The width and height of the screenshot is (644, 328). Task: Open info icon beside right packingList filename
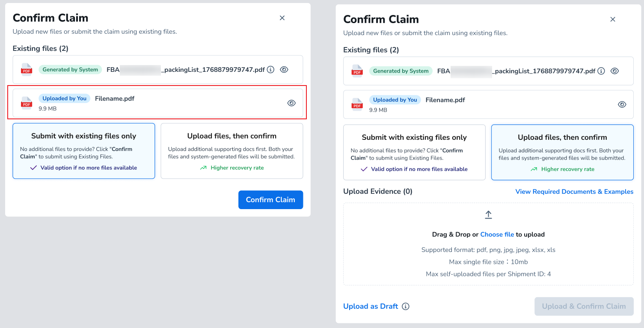[601, 71]
